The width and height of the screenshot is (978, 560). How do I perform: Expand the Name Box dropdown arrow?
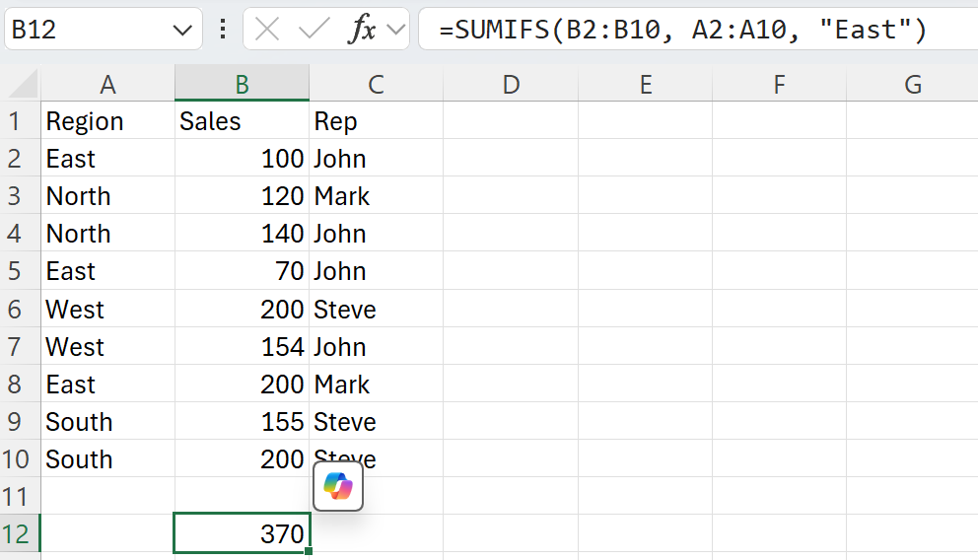[x=182, y=30]
